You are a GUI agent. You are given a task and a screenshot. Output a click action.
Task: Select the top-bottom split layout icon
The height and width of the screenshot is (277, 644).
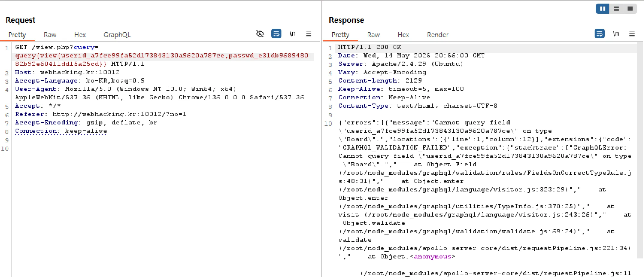616,9
